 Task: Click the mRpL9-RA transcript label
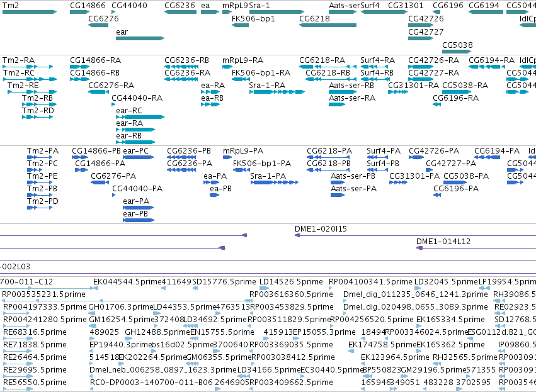point(242,60)
